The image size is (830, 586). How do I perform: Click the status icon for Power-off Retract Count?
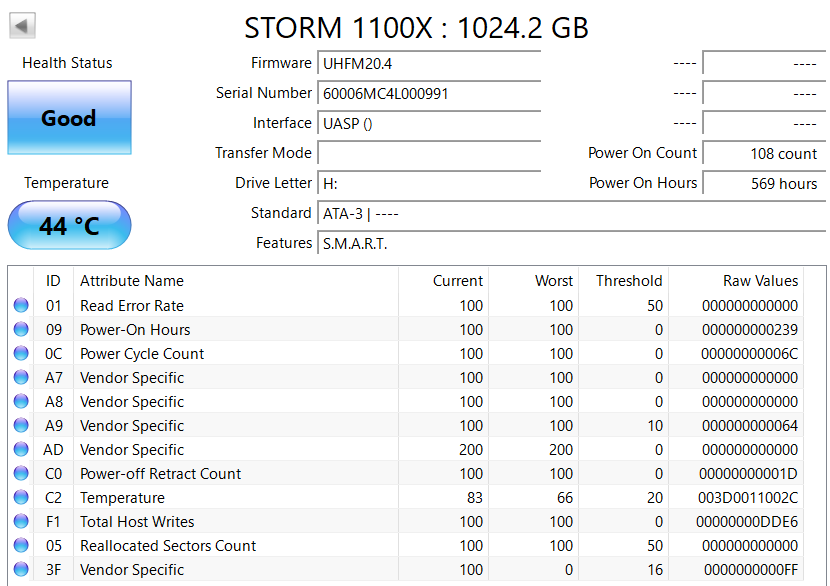pos(21,473)
